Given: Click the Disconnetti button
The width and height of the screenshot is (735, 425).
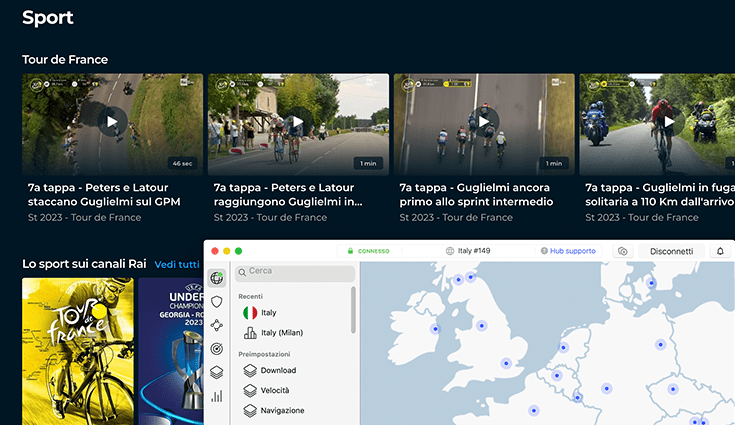Looking at the screenshot, I should pos(671,251).
